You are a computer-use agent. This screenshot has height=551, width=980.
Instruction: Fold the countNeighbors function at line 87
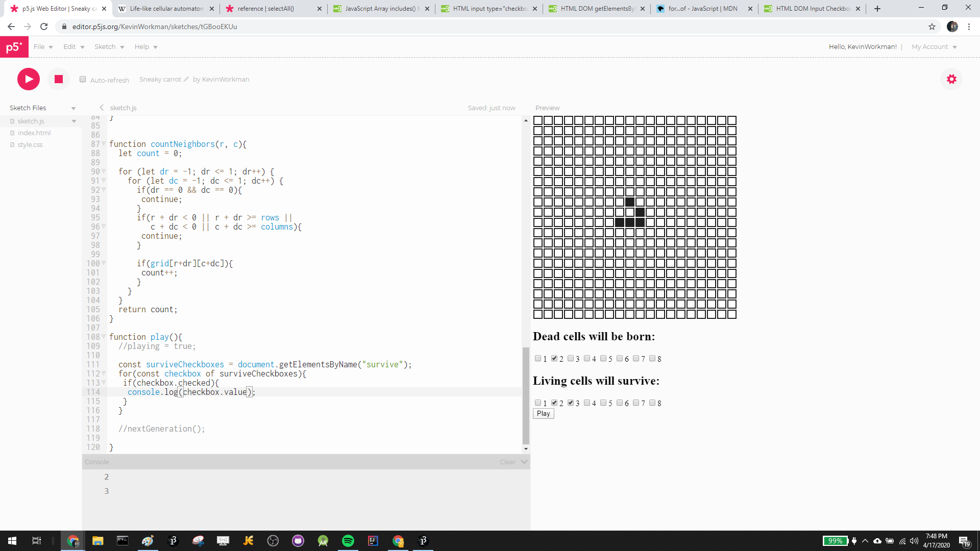(104, 144)
